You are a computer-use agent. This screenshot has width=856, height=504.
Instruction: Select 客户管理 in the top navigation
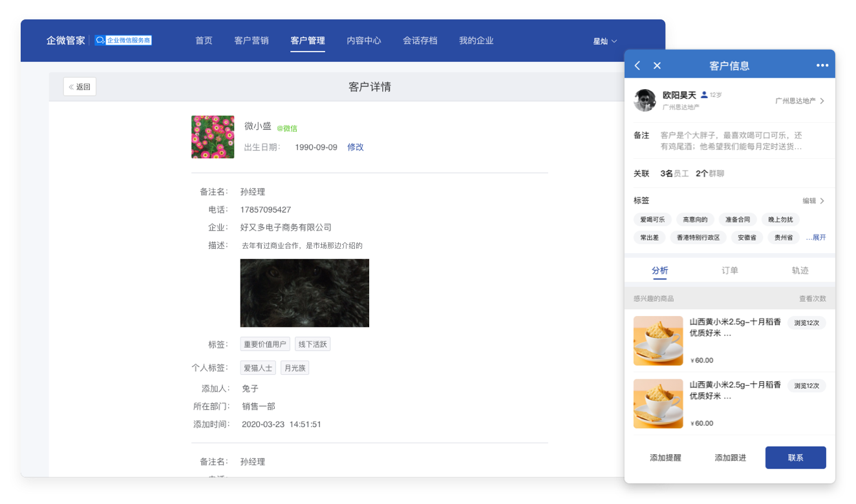(308, 41)
